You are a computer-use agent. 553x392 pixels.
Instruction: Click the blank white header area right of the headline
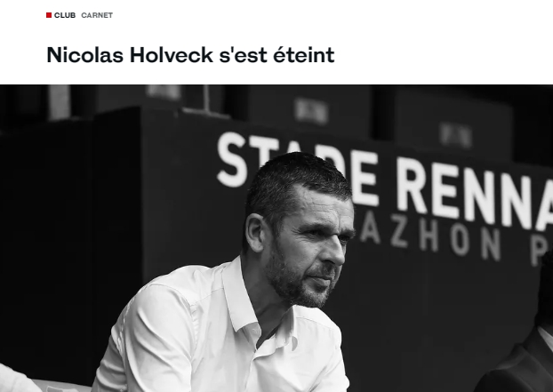click(x=441, y=55)
